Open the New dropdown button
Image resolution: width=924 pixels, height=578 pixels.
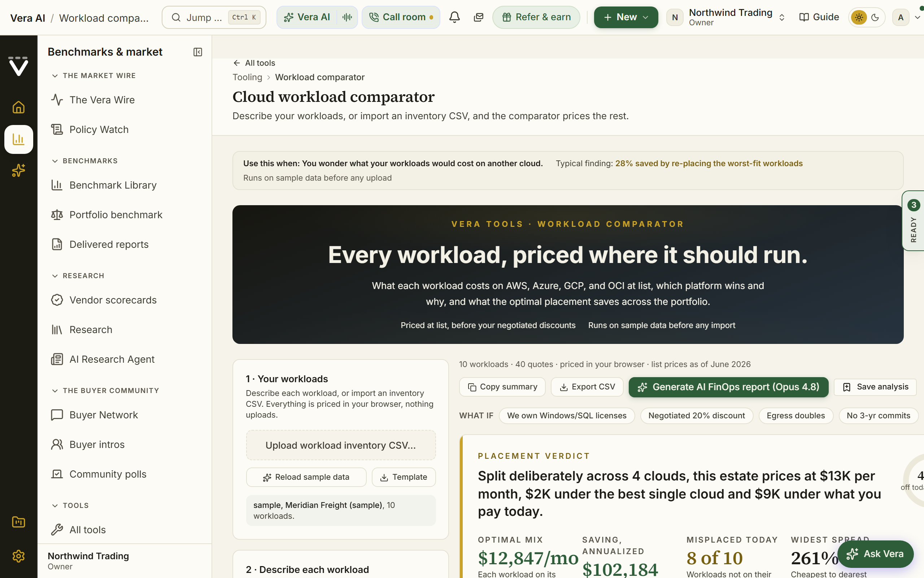point(626,17)
